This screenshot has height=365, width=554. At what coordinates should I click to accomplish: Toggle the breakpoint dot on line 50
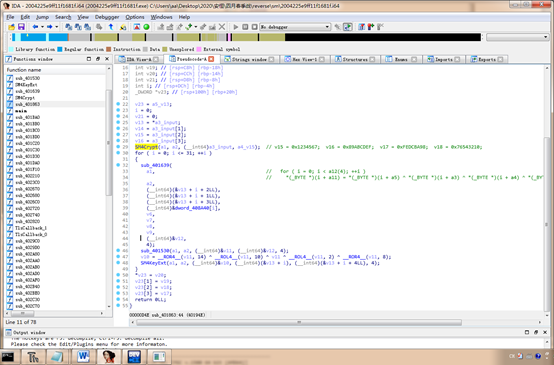(x=118, y=275)
